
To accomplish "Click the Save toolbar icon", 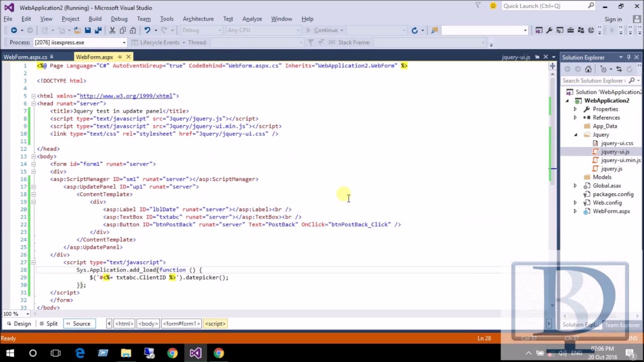I will click(88, 30).
